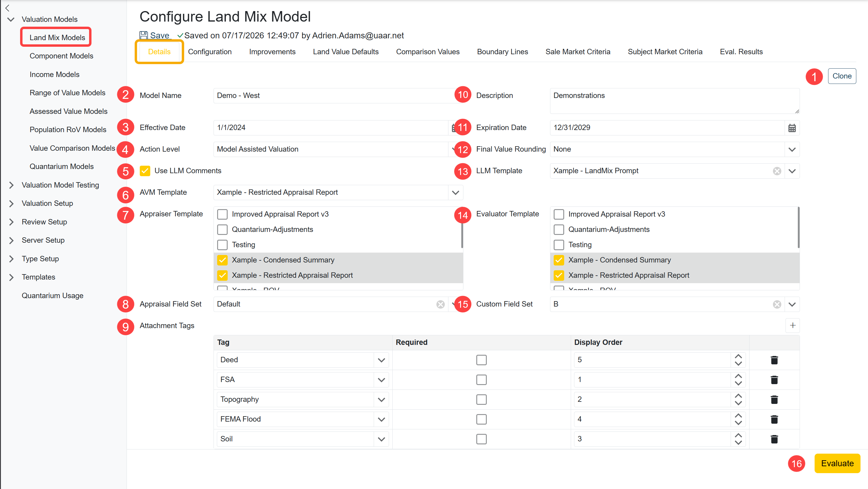Click the Description text area
The width and height of the screenshot is (868, 489).
[675, 101]
